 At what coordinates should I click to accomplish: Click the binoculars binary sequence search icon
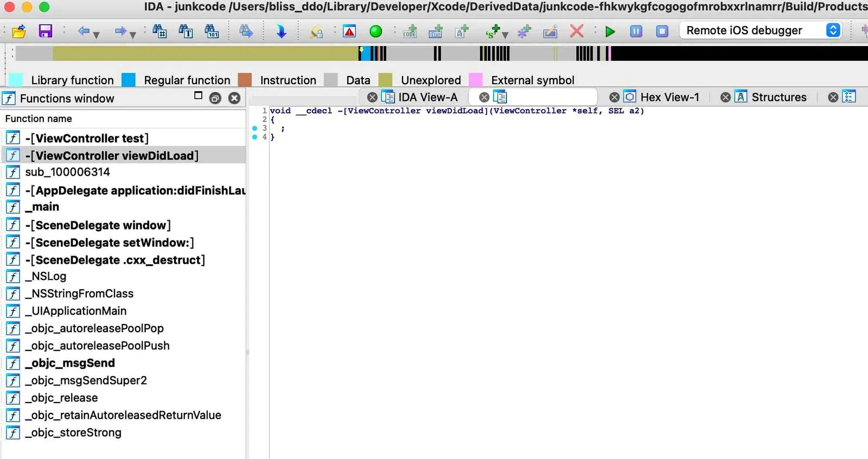click(212, 31)
